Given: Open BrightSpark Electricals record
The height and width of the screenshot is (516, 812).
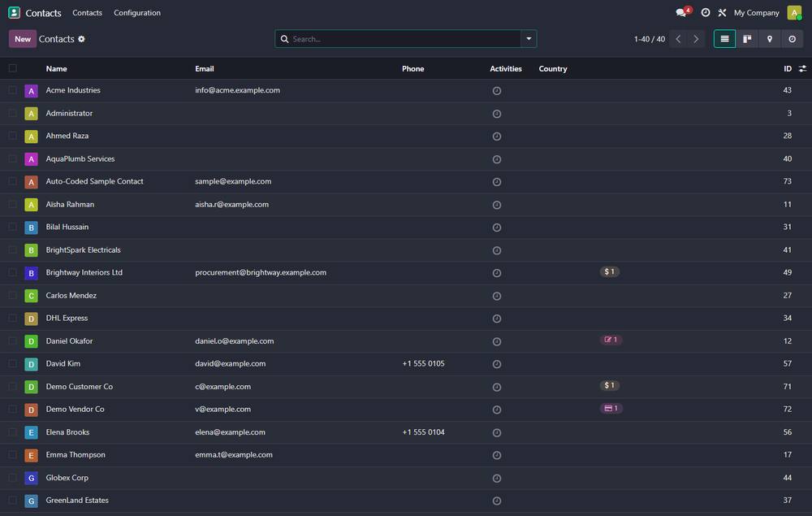Looking at the screenshot, I should tap(83, 249).
